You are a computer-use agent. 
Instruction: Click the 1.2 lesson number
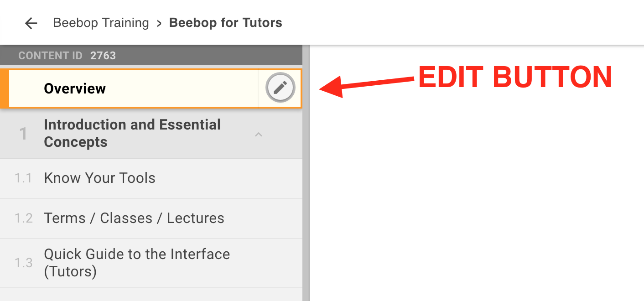point(23,218)
